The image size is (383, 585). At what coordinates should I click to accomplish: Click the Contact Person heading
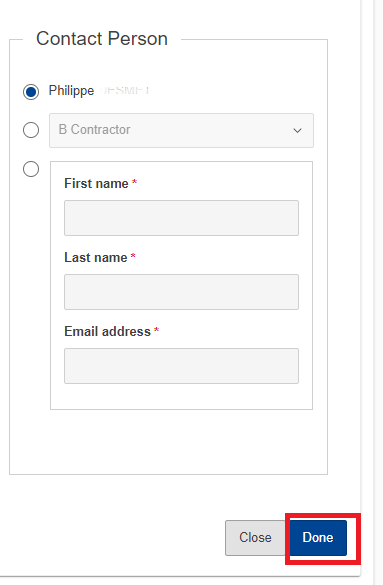click(x=102, y=38)
